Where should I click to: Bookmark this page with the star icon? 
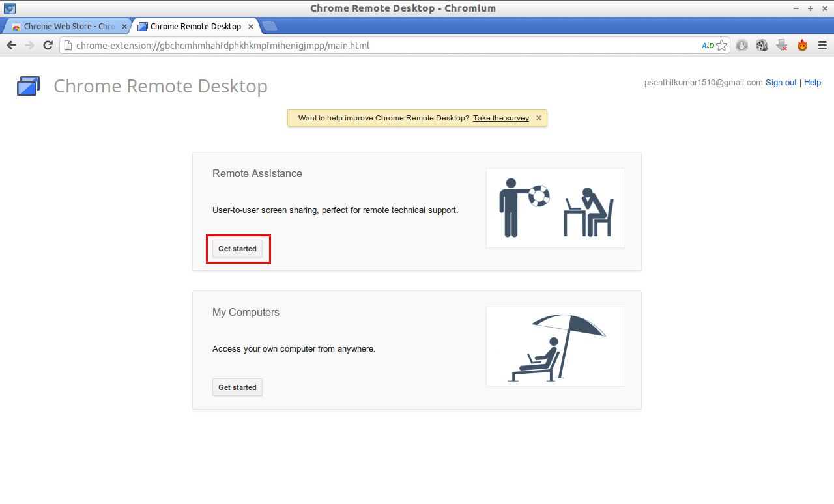click(x=721, y=46)
